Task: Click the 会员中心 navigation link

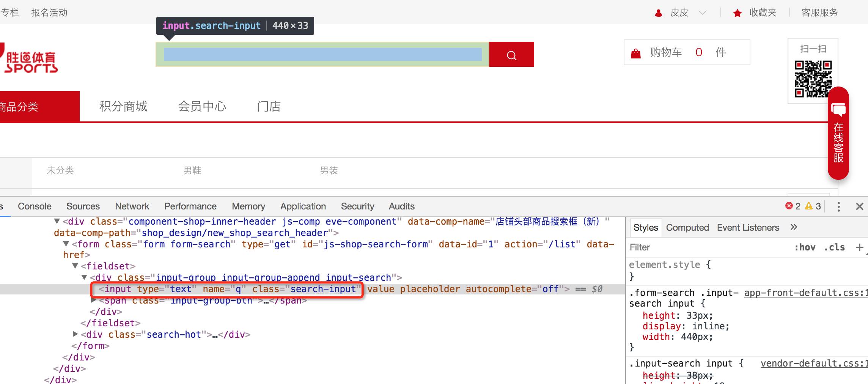Action: pos(202,107)
